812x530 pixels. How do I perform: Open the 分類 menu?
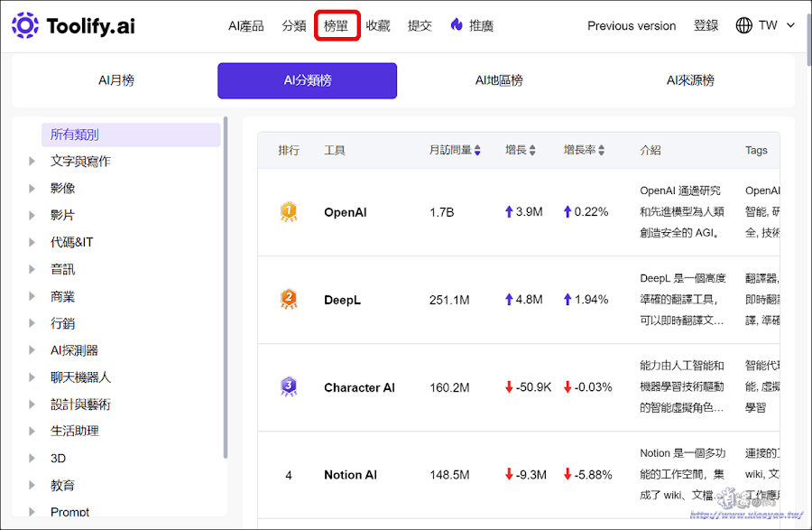[293, 25]
